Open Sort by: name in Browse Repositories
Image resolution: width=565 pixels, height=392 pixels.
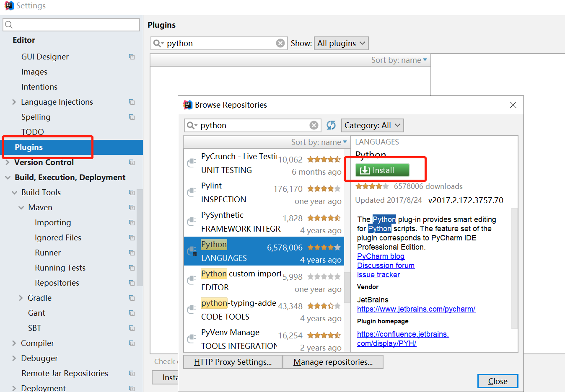click(319, 142)
